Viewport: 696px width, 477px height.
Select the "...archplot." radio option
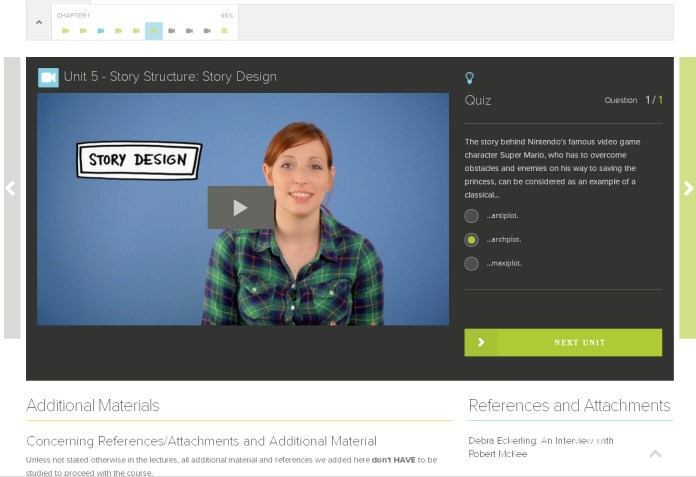click(471, 240)
